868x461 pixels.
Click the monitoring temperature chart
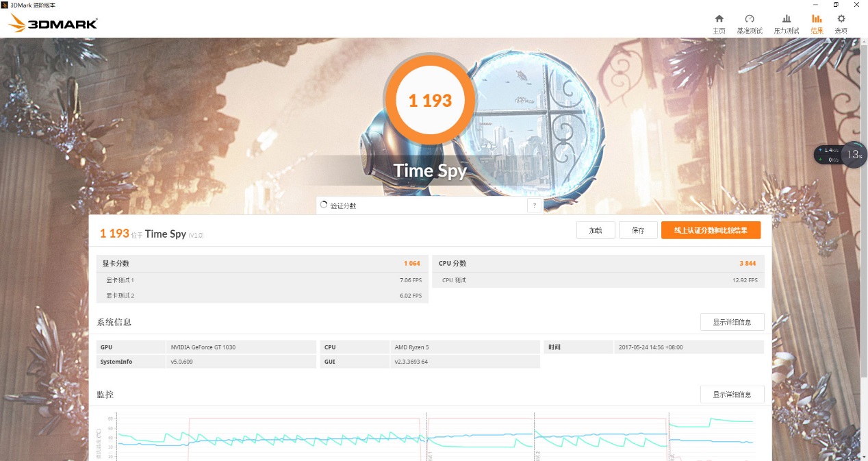click(430, 436)
